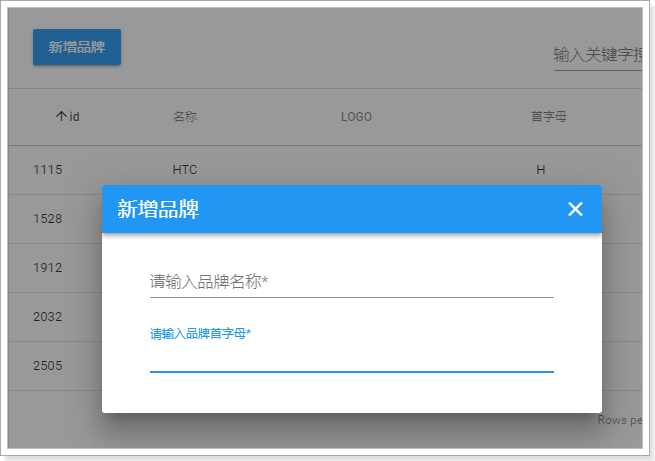The width and height of the screenshot is (655, 461).
Task: Click the ascending sort arrow beside id
Action: coord(61,117)
